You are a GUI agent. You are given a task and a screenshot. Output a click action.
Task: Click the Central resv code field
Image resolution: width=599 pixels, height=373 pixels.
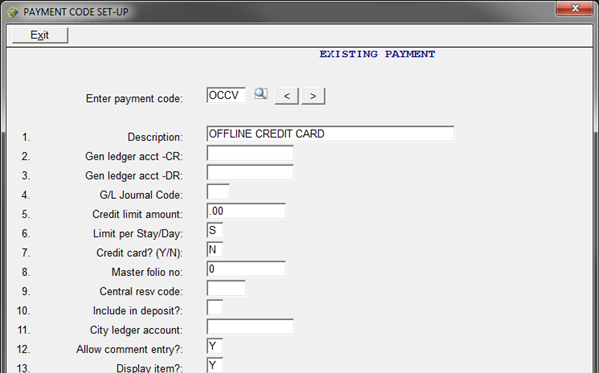pos(226,288)
